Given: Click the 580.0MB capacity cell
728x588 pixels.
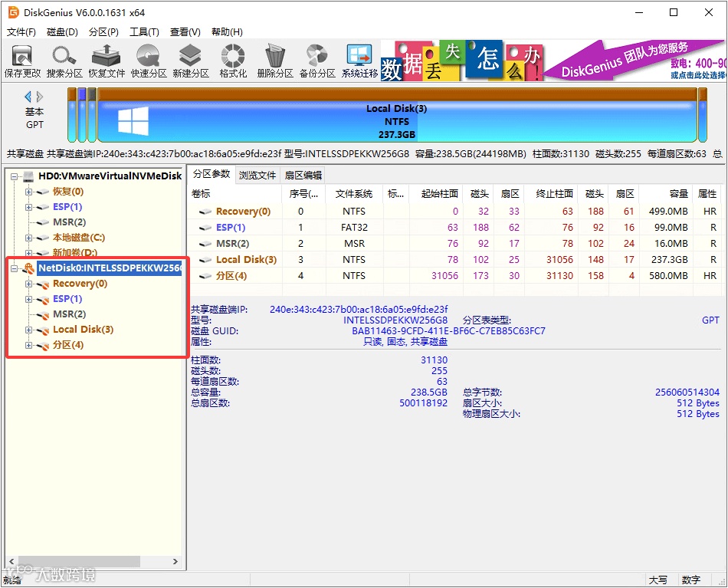Looking at the screenshot, I should tap(668, 276).
